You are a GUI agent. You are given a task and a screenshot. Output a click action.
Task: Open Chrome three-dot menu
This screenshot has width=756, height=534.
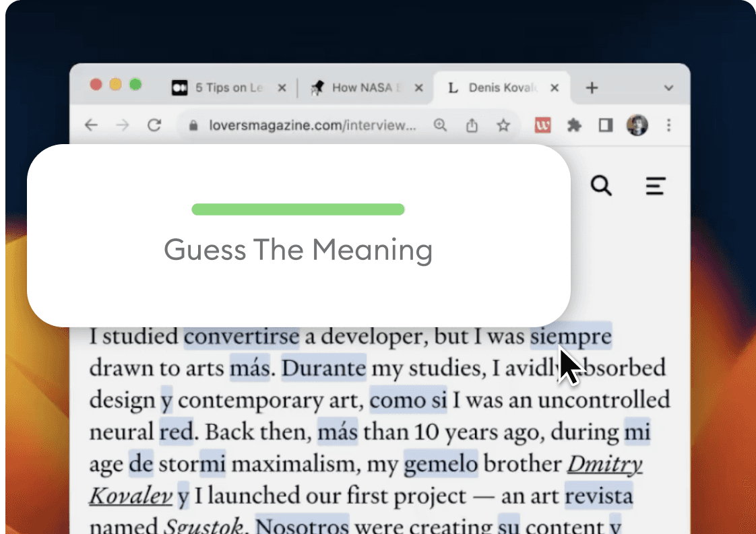[668, 125]
